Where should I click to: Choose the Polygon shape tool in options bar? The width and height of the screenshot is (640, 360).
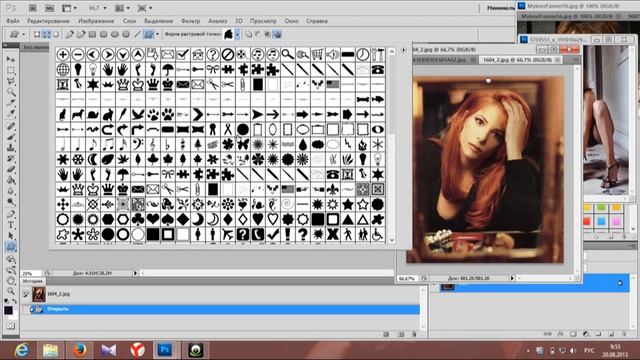[126, 34]
